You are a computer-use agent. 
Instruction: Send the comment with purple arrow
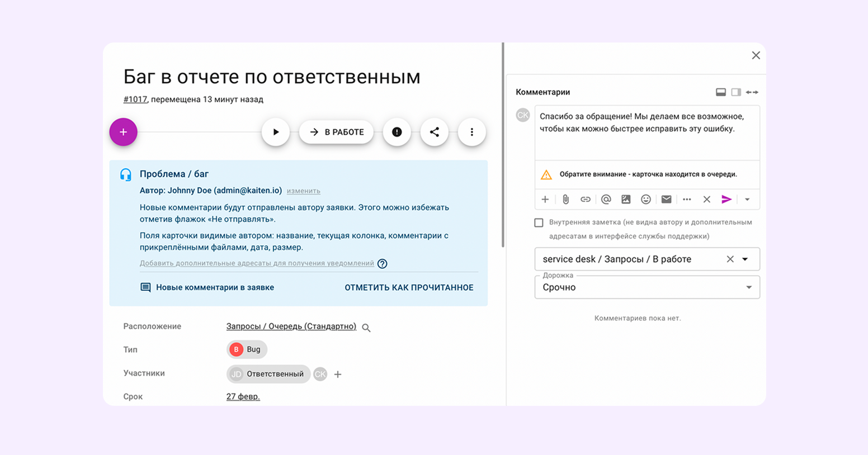727,200
